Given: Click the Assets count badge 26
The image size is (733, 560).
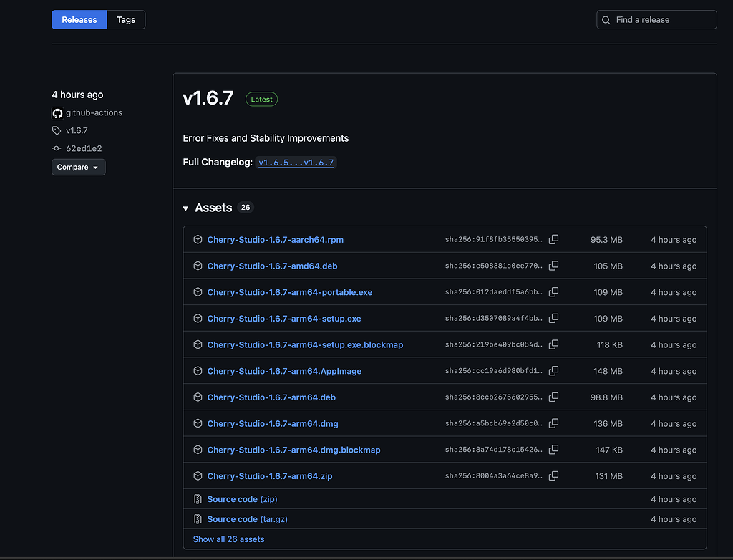Looking at the screenshot, I should coord(246,207).
